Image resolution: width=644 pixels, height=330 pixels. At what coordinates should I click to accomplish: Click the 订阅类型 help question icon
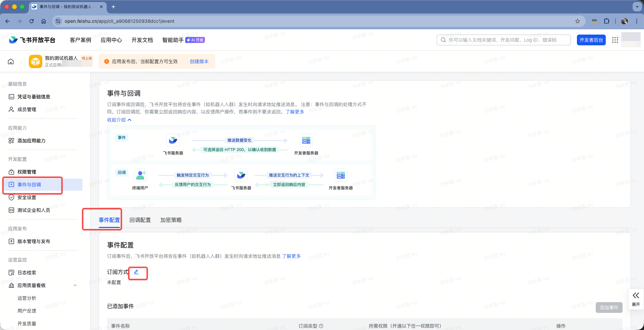(x=321, y=326)
